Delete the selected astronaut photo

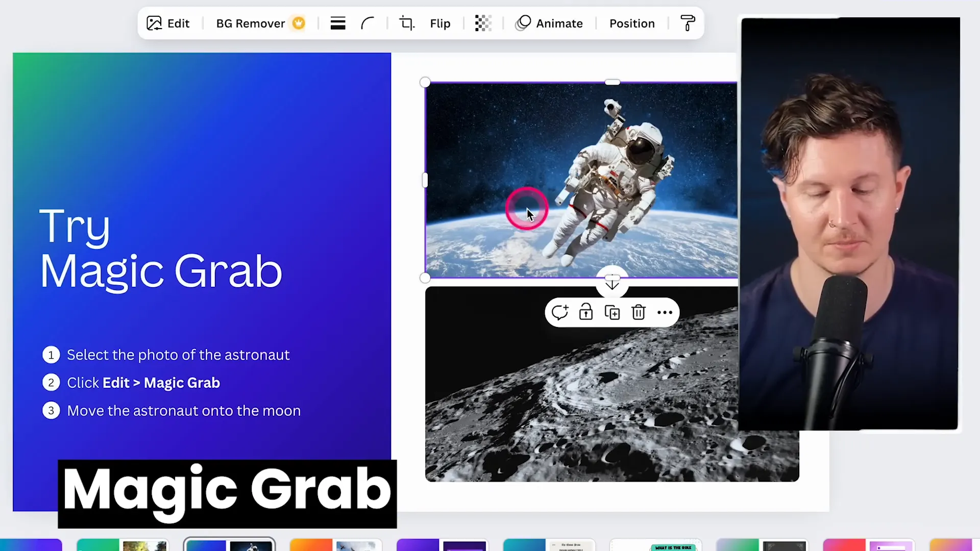click(x=639, y=312)
